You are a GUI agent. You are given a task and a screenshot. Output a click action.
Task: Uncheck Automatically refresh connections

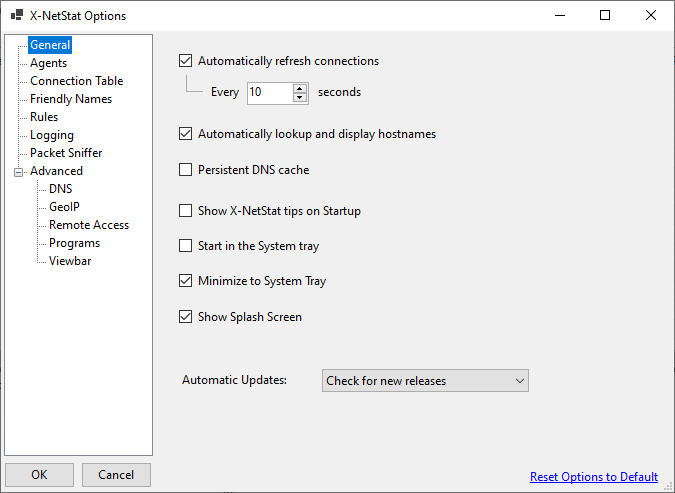click(186, 61)
